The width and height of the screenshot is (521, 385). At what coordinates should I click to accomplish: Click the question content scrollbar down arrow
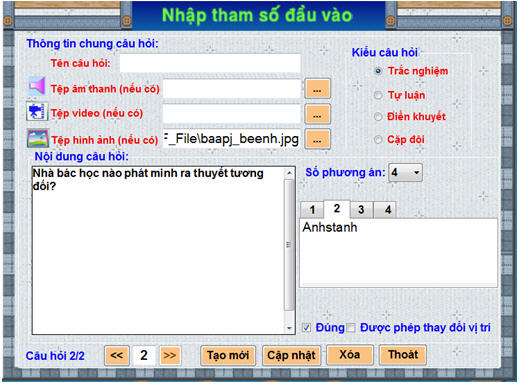[x=289, y=328]
